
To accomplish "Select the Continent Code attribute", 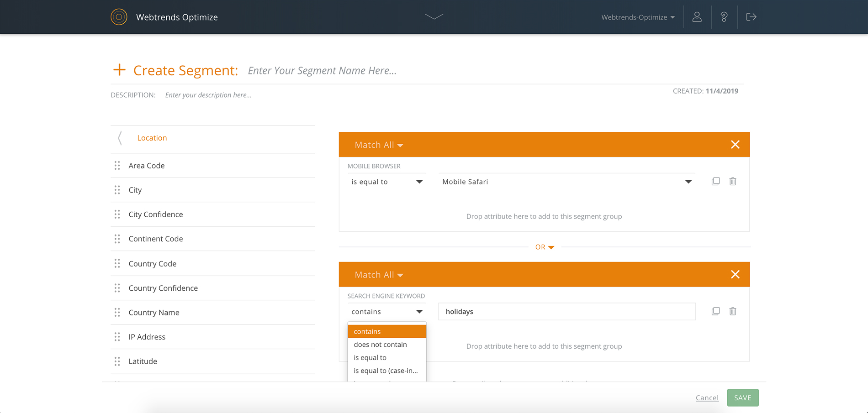I will (156, 239).
